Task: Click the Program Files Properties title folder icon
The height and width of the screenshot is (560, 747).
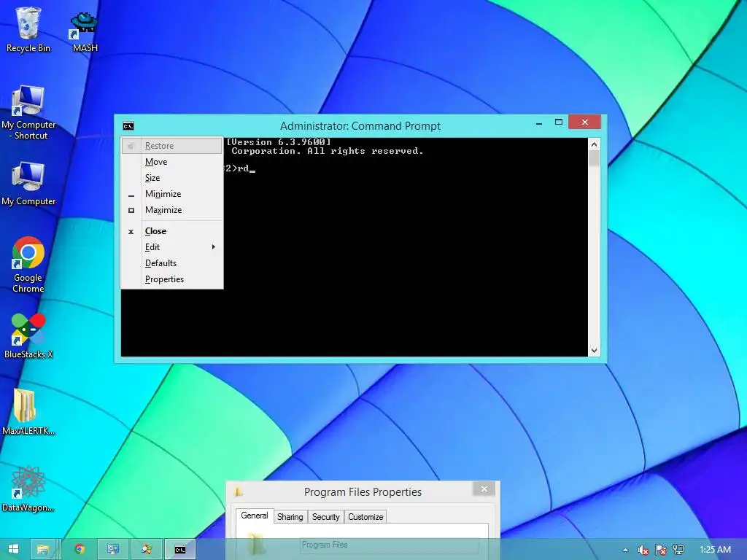Action: pyautogui.click(x=239, y=492)
